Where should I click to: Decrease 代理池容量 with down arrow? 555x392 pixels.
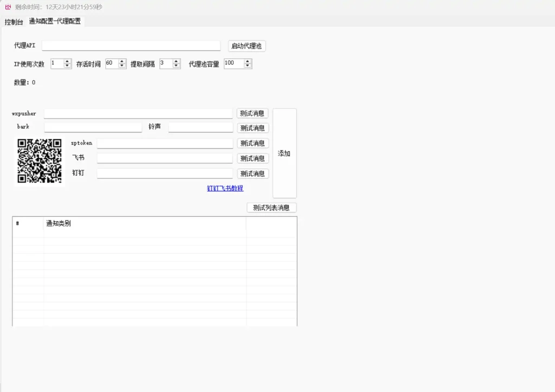pyautogui.click(x=248, y=66)
